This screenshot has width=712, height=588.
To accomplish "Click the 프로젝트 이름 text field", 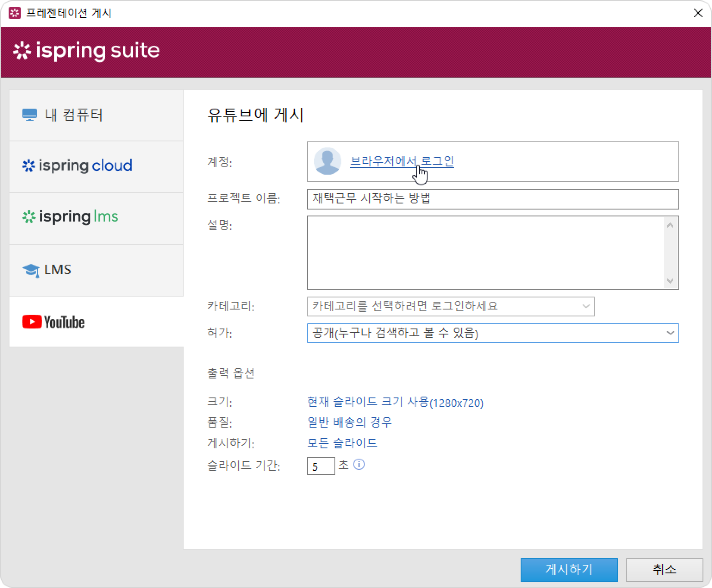I will (x=492, y=199).
